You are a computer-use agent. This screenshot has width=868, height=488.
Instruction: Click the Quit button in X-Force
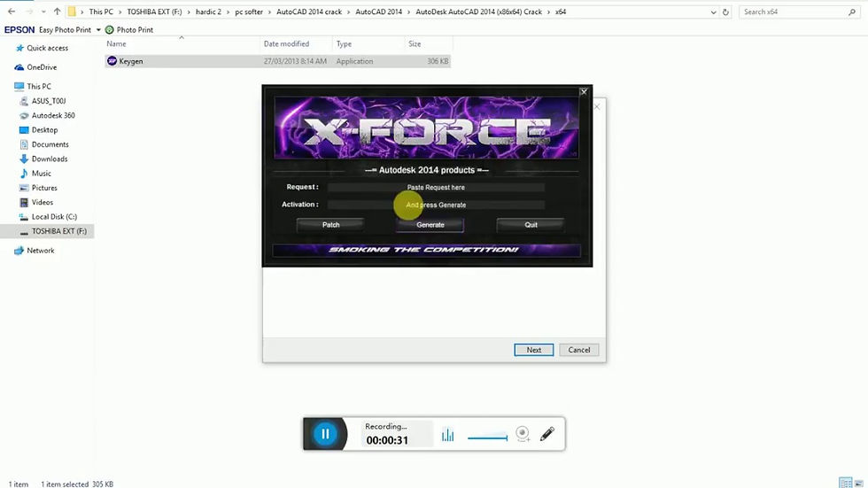click(x=531, y=225)
